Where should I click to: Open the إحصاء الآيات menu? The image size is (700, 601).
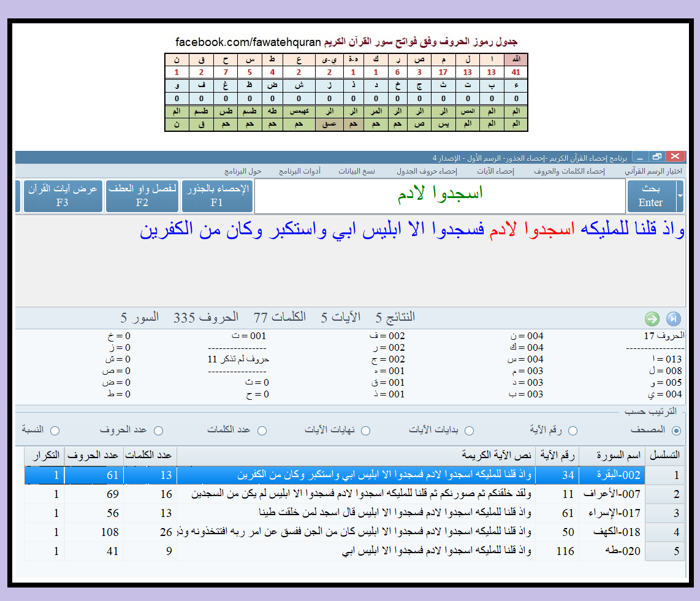(x=495, y=172)
